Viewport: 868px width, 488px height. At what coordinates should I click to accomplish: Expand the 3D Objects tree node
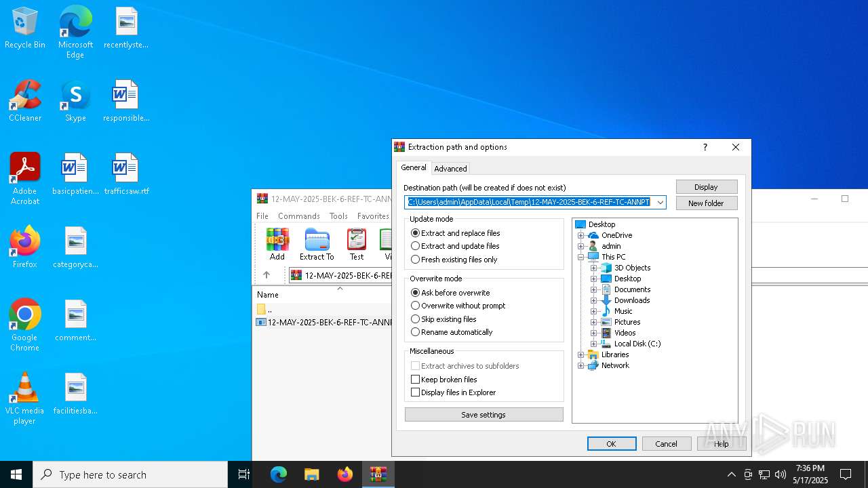click(x=593, y=268)
